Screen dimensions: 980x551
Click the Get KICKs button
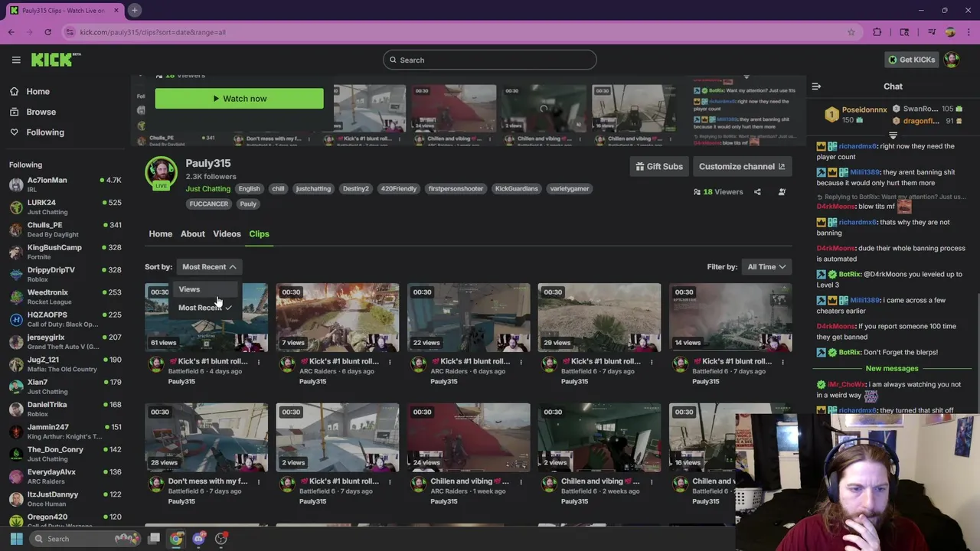click(x=912, y=60)
